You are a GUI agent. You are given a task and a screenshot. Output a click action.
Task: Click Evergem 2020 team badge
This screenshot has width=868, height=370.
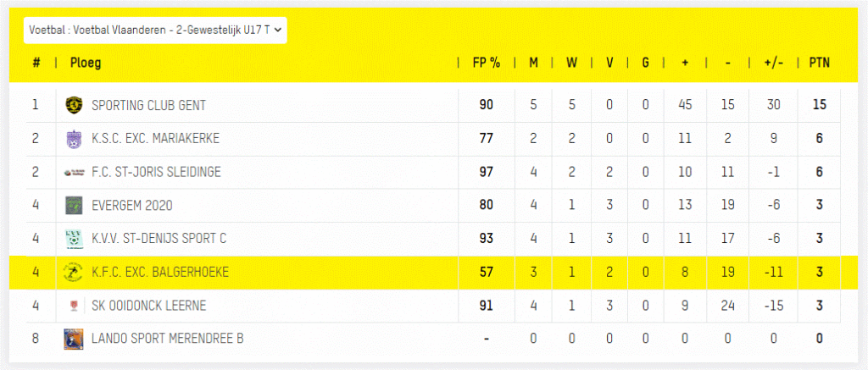[74, 205]
